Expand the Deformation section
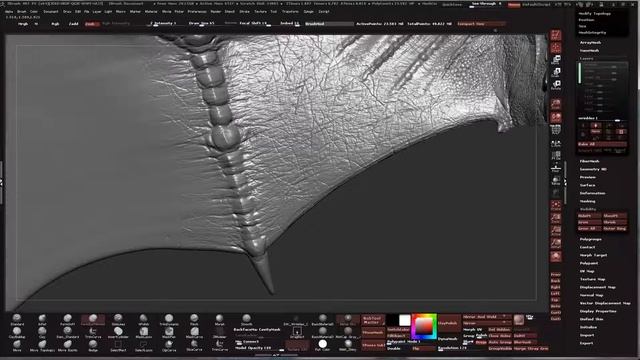Image resolution: width=640 pixels, height=360 pixels. (x=592, y=193)
